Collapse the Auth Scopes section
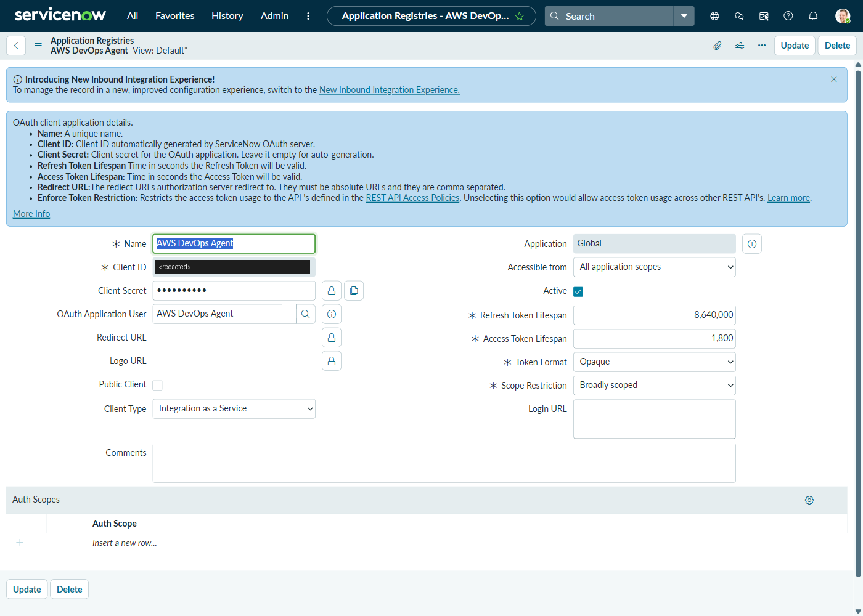 pyautogui.click(x=832, y=500)
